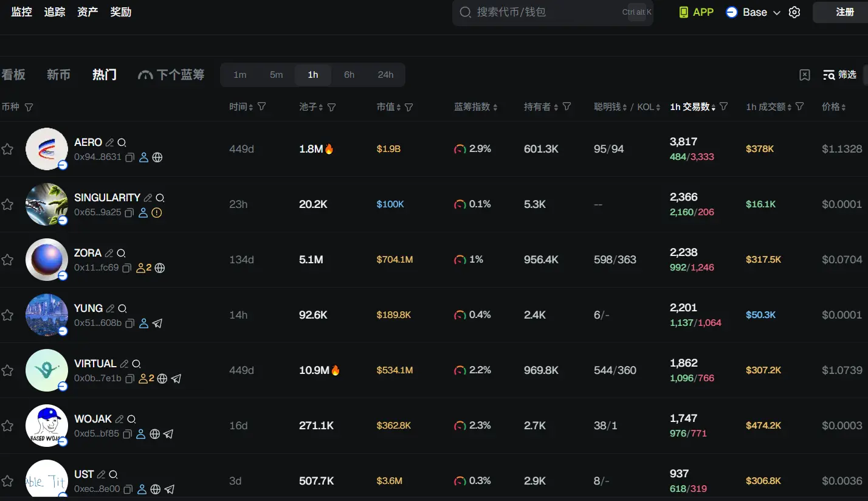Viewport: 868px width, 501px height.
Task: Click the search icon next to ZORA
Action: [121, 253]
